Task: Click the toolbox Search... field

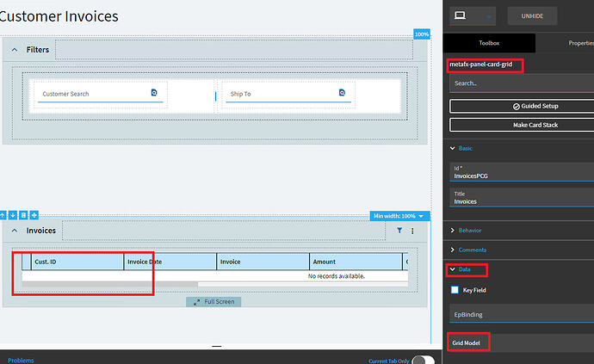Action: (522, 83)
